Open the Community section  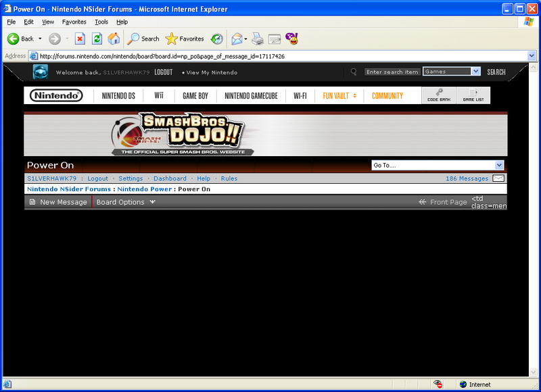(x=387, y=96)
